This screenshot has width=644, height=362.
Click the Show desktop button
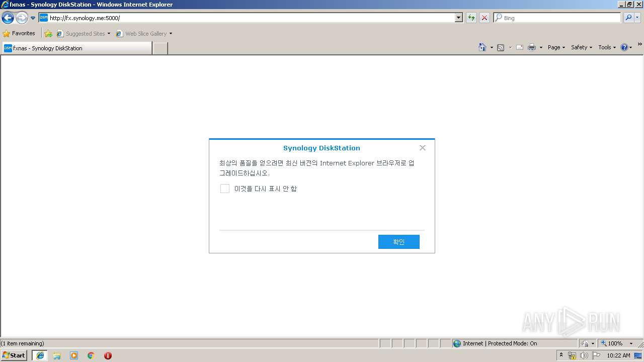(638, 355)
